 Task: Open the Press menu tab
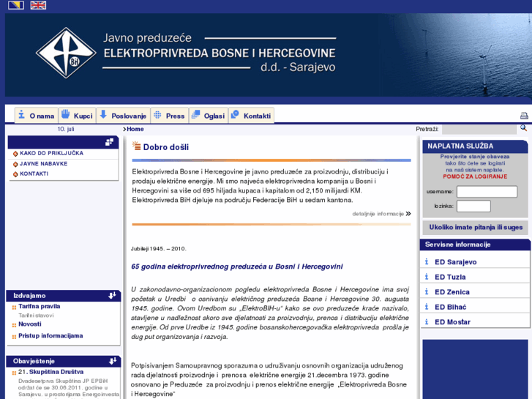point(170,116)
